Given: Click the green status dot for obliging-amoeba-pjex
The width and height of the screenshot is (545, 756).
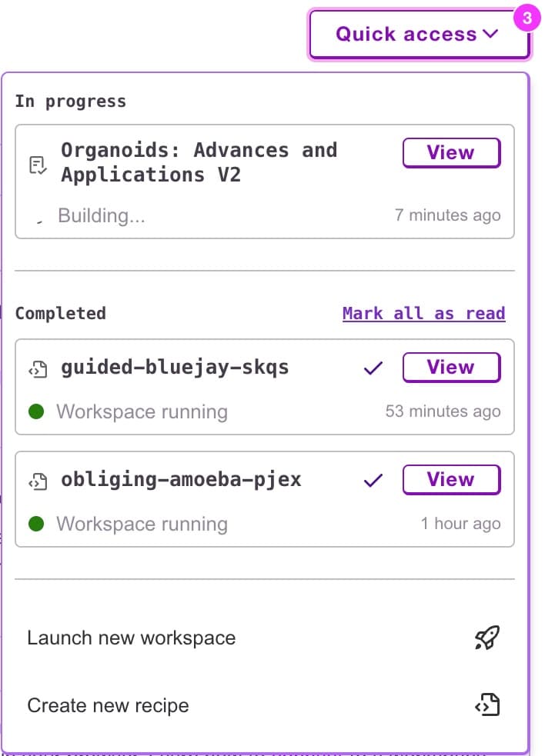Looking at the screenshot, I should coord(35,524).
